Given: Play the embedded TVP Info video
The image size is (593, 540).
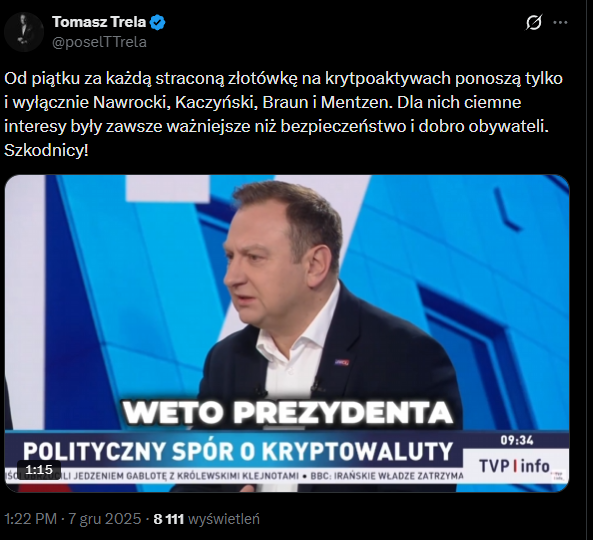Looking at the screenshot, I should (x=287, y=333).
